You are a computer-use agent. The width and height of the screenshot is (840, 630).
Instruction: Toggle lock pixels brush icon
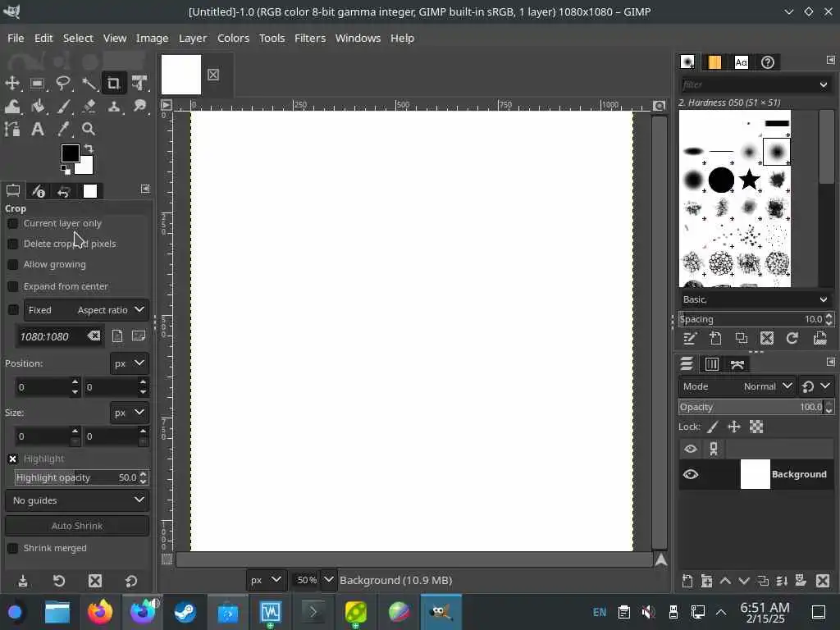point(713,427)
